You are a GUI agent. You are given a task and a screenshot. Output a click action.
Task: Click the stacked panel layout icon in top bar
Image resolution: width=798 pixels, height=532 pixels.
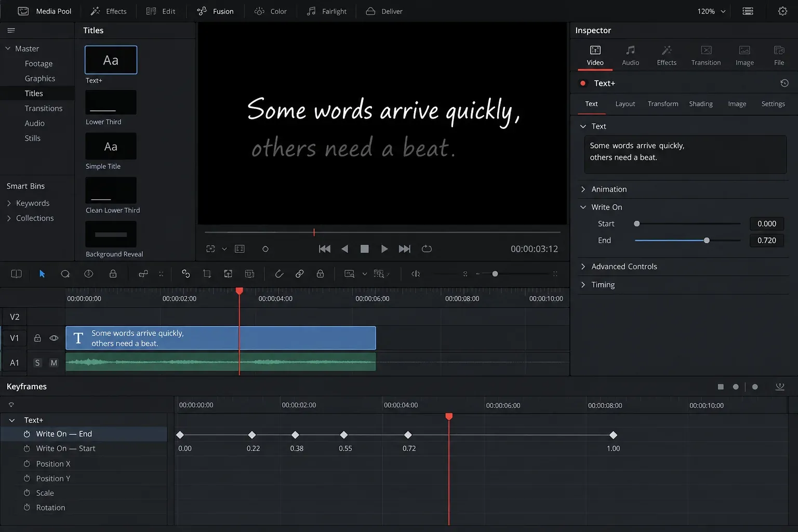click(748, 11)
